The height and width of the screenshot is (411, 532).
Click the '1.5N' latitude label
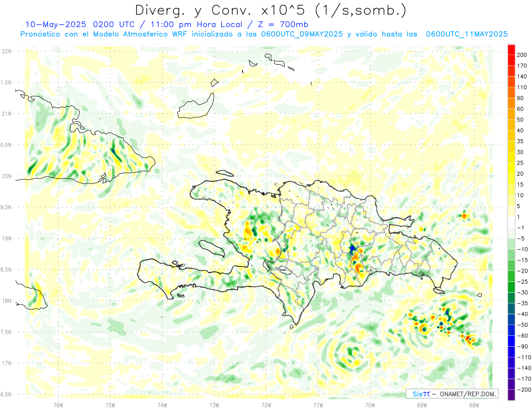[6, 82]
